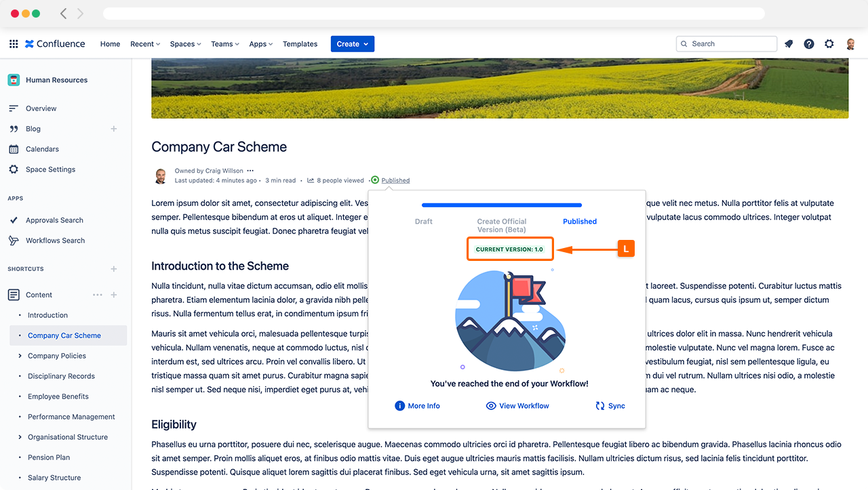
Task: Click the More Info icon
Action: [x=400, y=406]
